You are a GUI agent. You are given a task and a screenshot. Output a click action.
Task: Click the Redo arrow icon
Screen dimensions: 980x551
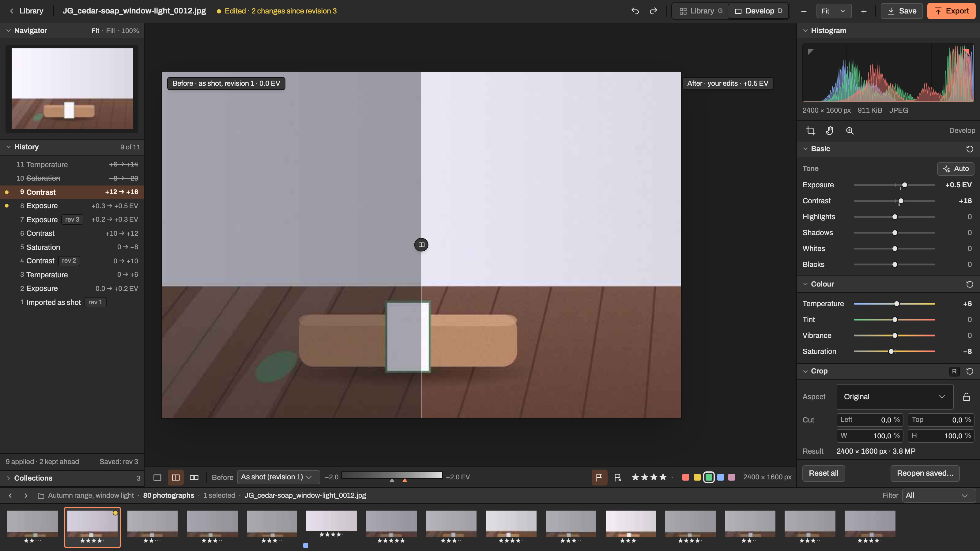click(653, 11)
